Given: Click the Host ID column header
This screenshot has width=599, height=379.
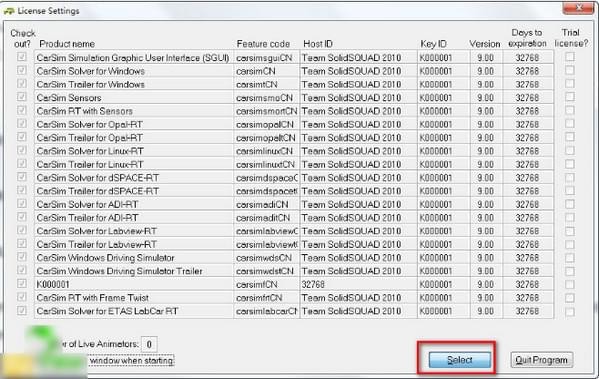Looking at the screenshot, I should [x=318, y=44].
